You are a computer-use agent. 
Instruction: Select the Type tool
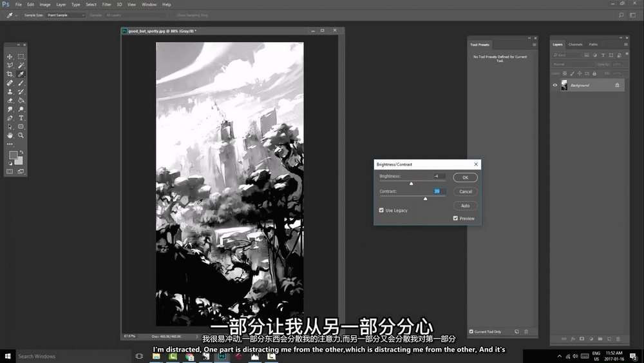(21, 118)
